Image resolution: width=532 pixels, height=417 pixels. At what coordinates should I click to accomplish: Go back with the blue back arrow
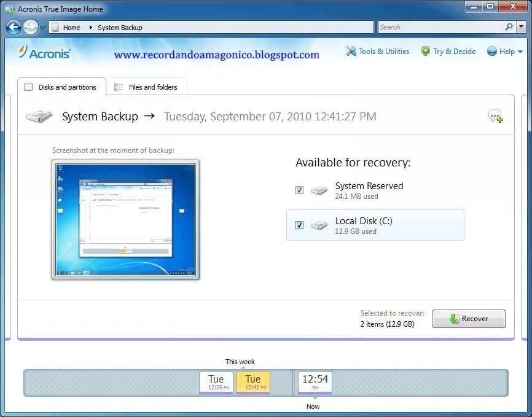coord(14,27)
